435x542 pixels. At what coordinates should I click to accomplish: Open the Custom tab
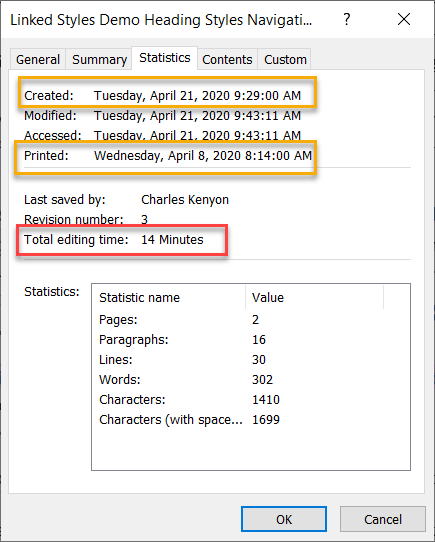pos(285,59)
